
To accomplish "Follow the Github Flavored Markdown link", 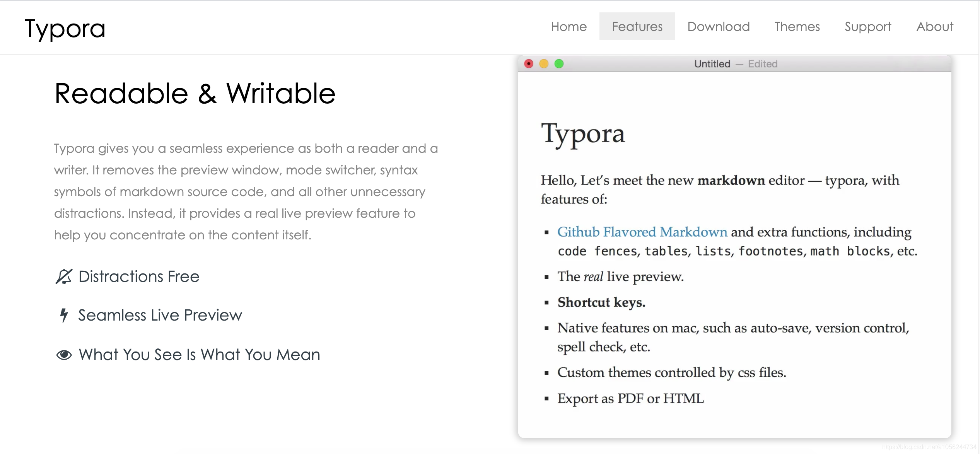I will click(642, 232).
